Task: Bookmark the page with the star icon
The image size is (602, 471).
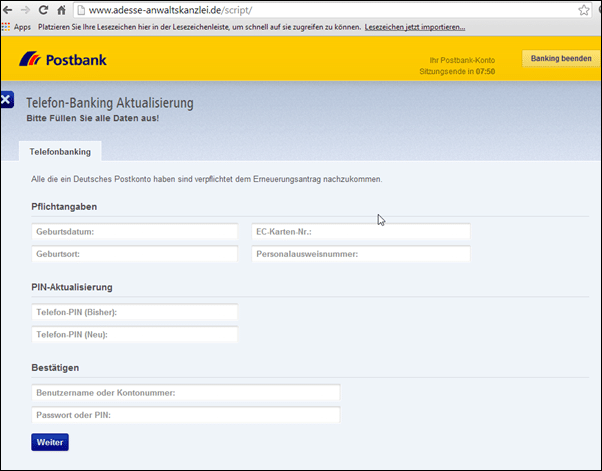Action: tap(584, 10)
